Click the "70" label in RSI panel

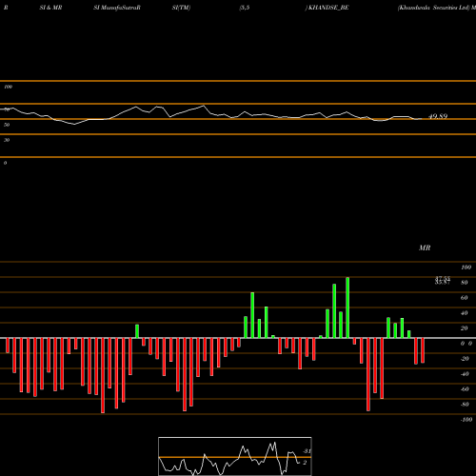click(7, 109)
